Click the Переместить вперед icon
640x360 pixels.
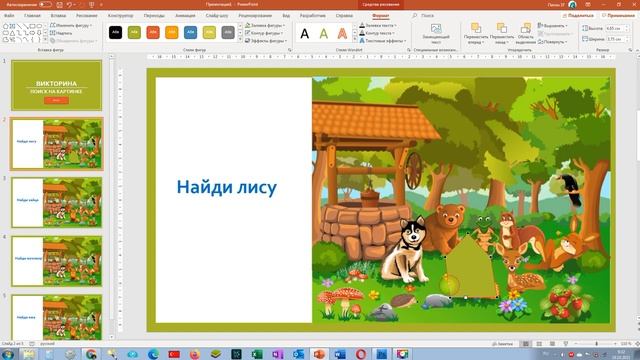(476, 28)
